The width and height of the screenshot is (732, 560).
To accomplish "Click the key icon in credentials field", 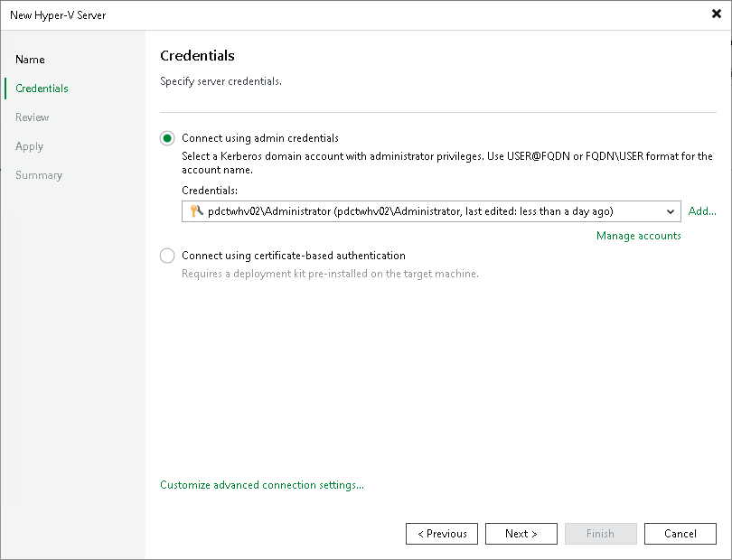I will [x=196, y=211].
